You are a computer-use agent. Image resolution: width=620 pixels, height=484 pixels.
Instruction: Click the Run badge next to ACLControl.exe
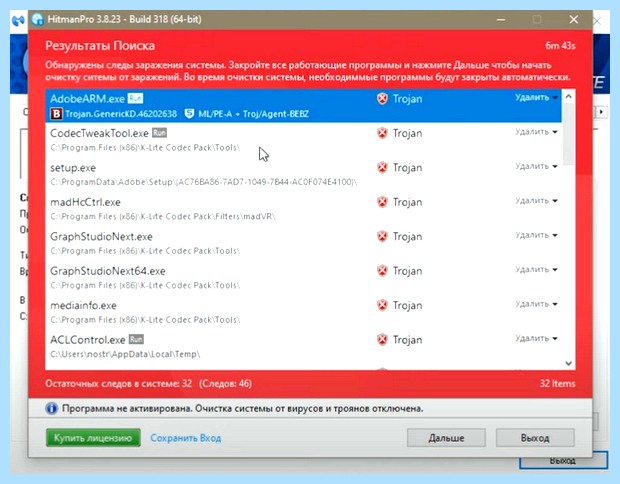click(x=136, y=339)
